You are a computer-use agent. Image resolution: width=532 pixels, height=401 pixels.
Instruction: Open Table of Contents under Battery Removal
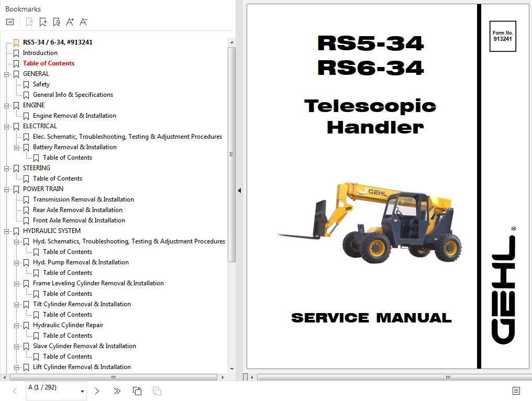coord(68,158)
